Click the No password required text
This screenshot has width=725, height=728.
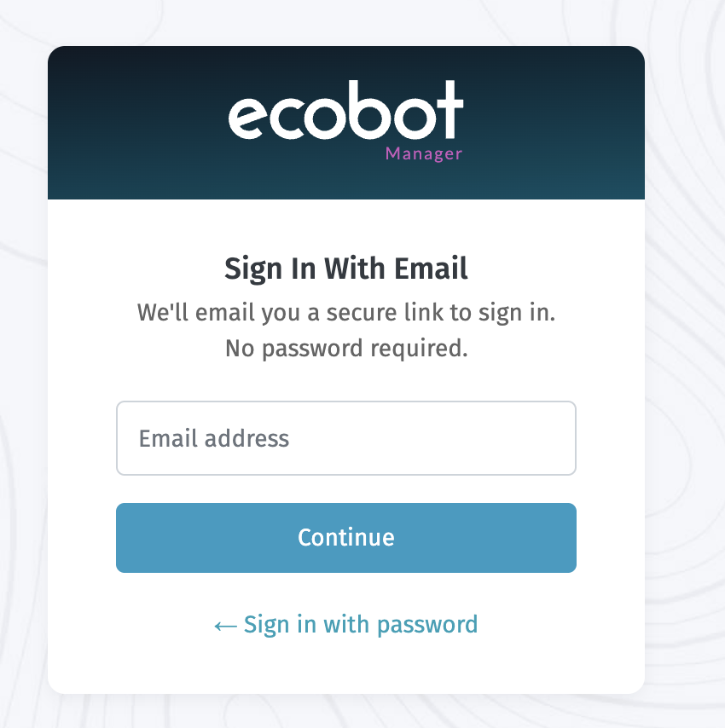pyautogui.click(x=345, y=348)
